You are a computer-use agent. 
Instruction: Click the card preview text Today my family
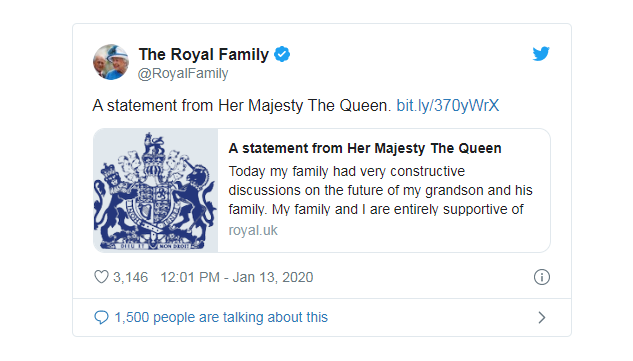click(x=347, y=171)
